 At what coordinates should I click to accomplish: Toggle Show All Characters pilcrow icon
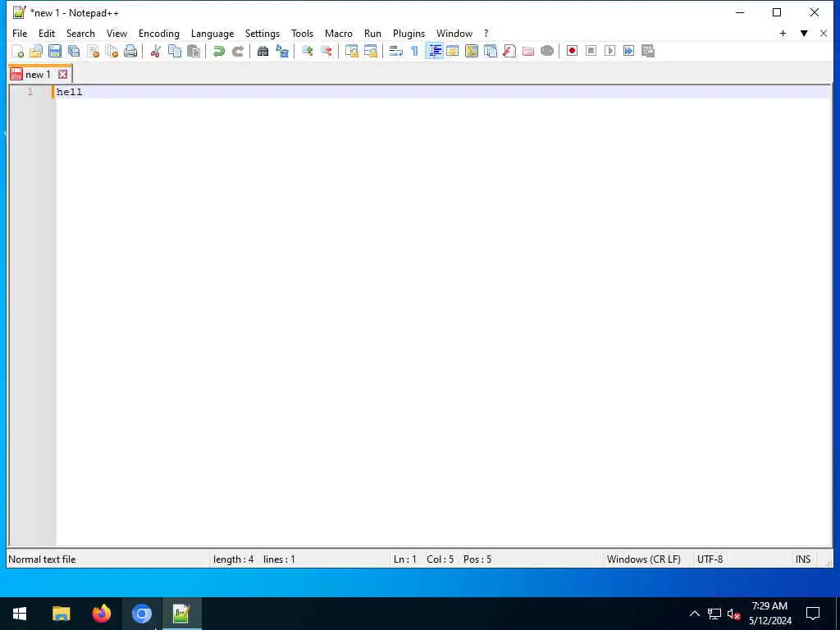(x=414, y=51)
